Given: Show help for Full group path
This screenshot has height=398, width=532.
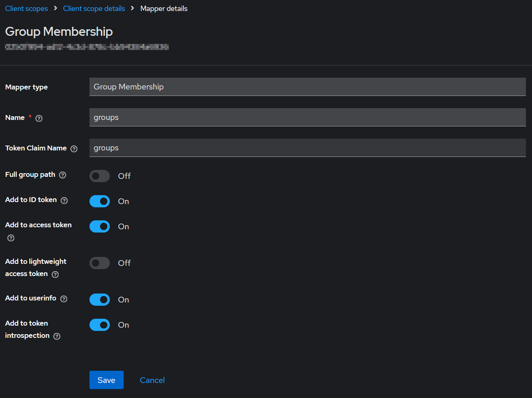Looking at the screenshot, I should (x=63, y=175).
